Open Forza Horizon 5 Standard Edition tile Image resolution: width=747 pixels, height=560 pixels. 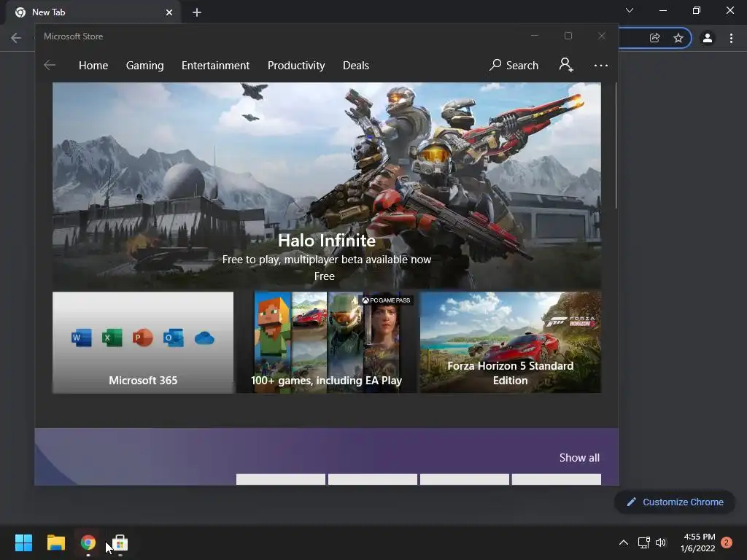(x=510, y=343)
